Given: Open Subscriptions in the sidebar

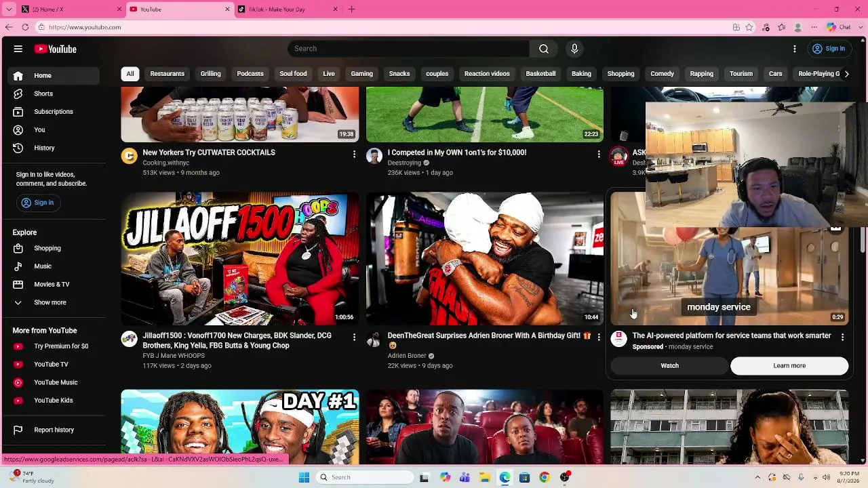Looking at the screenshot, I should point(54,112).
